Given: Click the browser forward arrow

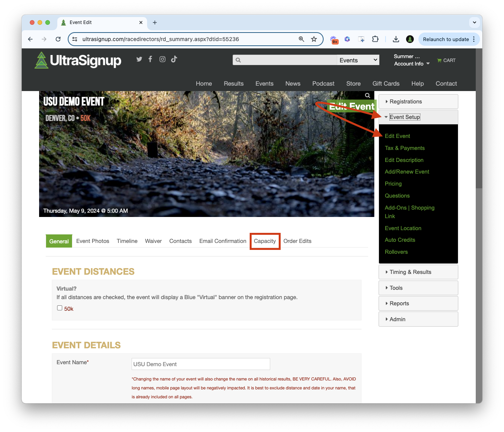Looking at the screenshot, I should [x=44, y=39].
